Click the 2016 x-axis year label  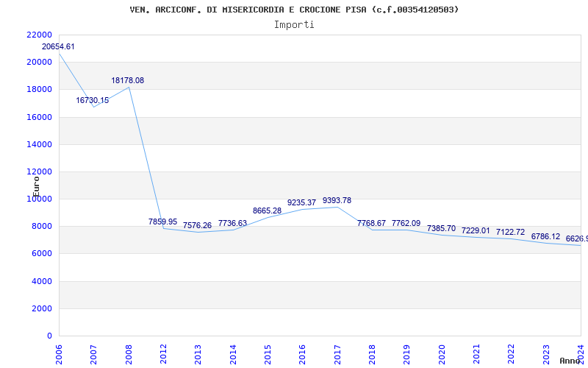click(302, 355)
